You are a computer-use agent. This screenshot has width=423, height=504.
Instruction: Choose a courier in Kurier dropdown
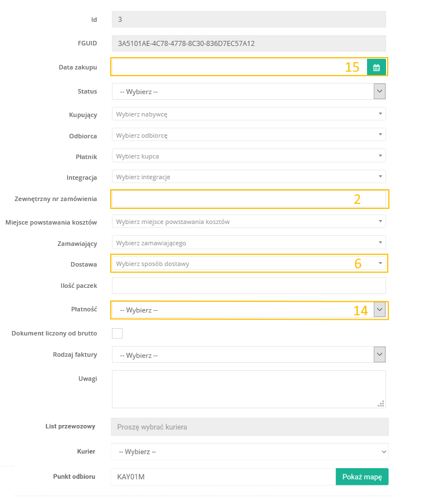(250, 451)
